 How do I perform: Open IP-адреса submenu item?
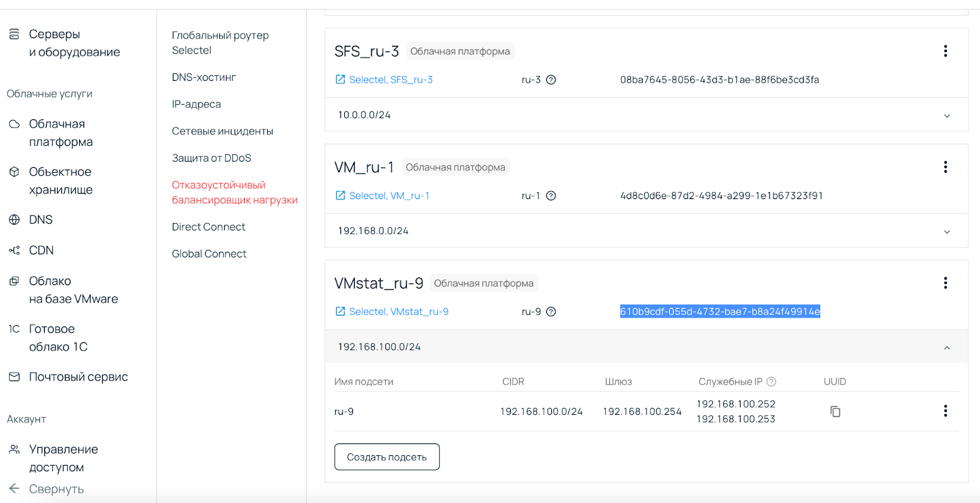(x=196, y=104)
